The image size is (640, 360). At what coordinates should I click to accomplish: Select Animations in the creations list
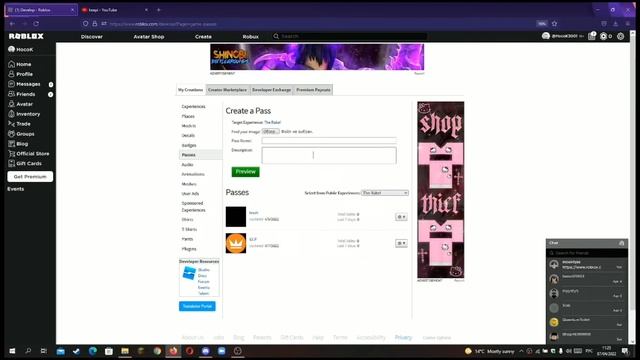pyautogui.click(x=193, y=174)
